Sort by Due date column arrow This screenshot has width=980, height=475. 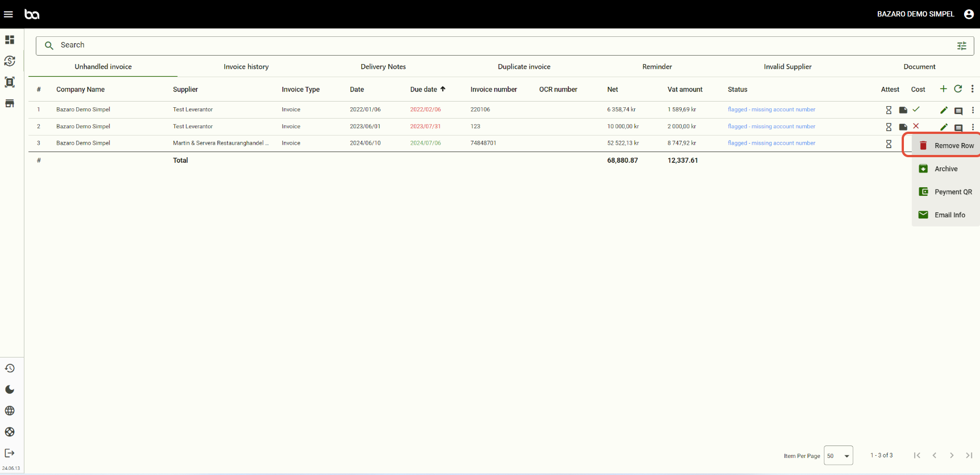[x=443, y=89]
